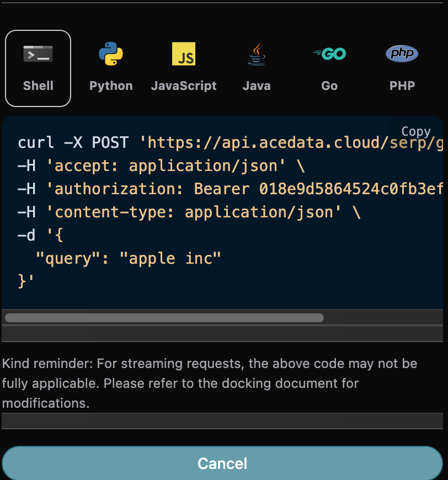This screenshot has width=448, height=480.
Task: Select the Shell tab label
Action: click(38, 86)
